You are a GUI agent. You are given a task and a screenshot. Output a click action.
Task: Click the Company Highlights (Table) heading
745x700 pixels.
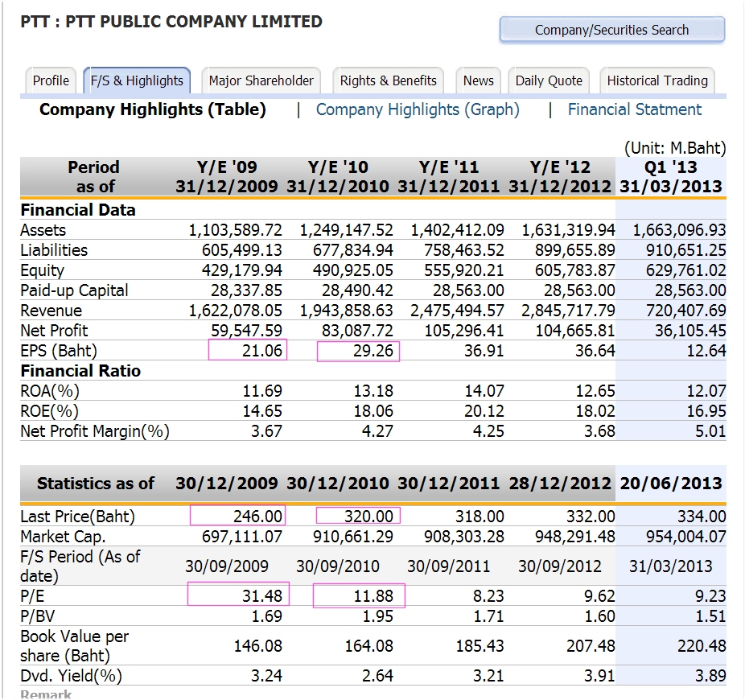tap(153, 109)
